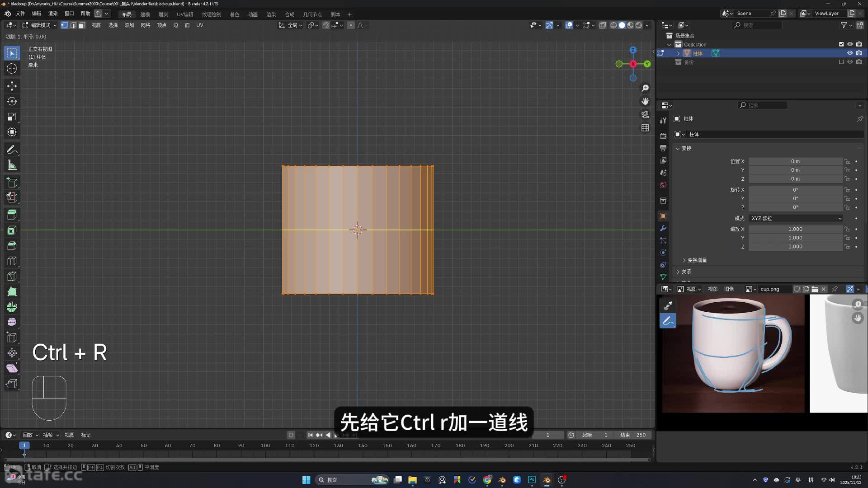Viewport: 868px width, 488px height.
Task: Activate the Annotate pencil tool
Action: 12,150
